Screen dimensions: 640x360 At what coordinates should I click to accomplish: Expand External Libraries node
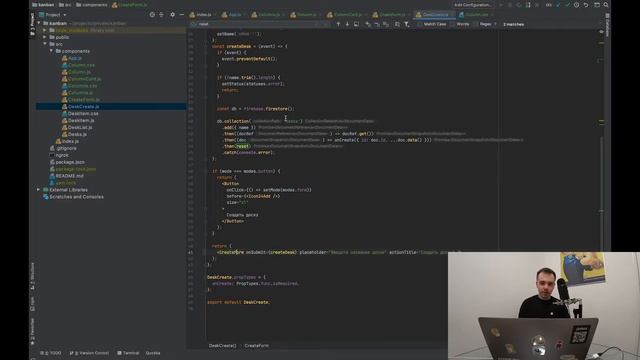[x=39, y=190]
